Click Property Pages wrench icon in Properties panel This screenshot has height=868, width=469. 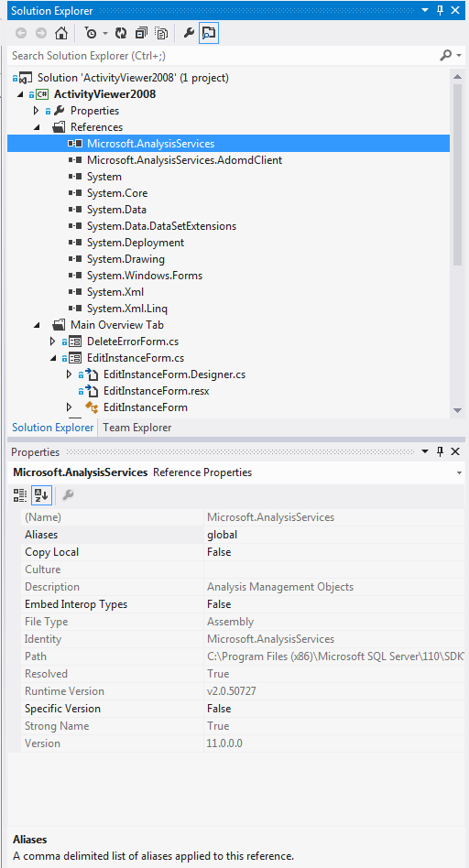[x=68, y=495]
